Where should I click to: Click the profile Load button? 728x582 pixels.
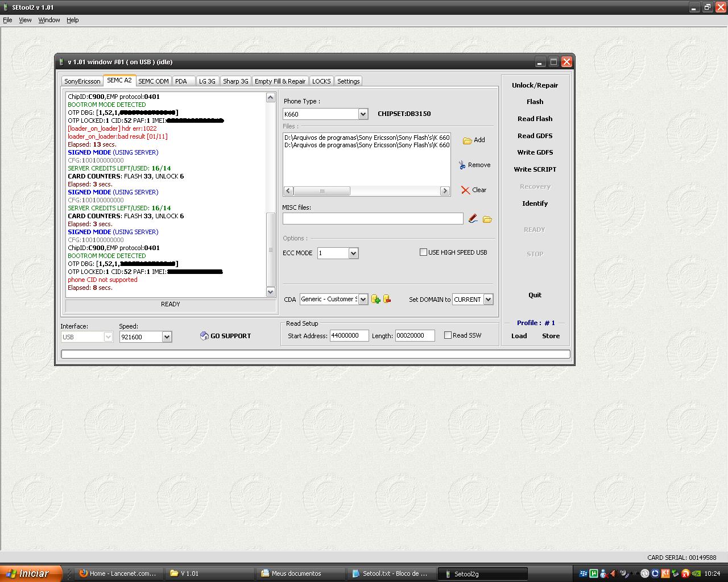click(519, 336)
